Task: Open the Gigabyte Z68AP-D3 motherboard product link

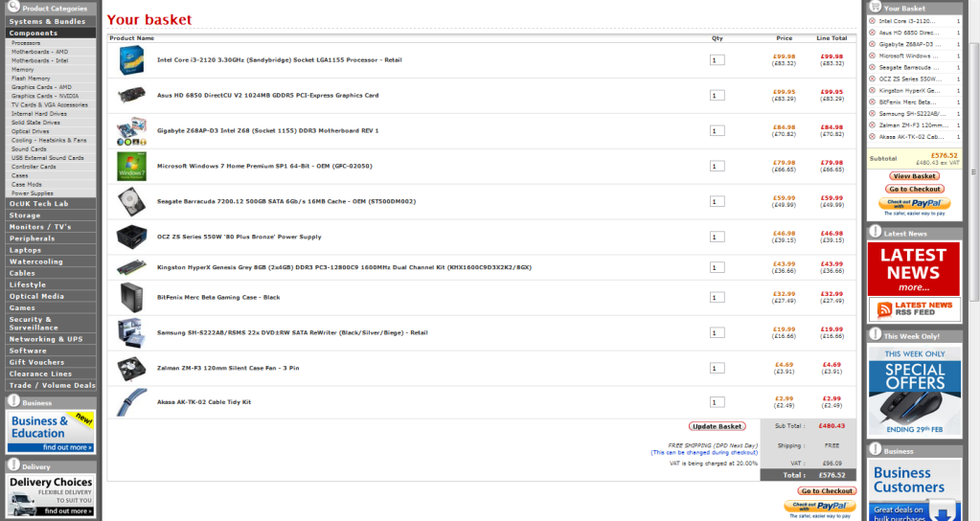Action: pyautogui.click(x=267, y=130)
